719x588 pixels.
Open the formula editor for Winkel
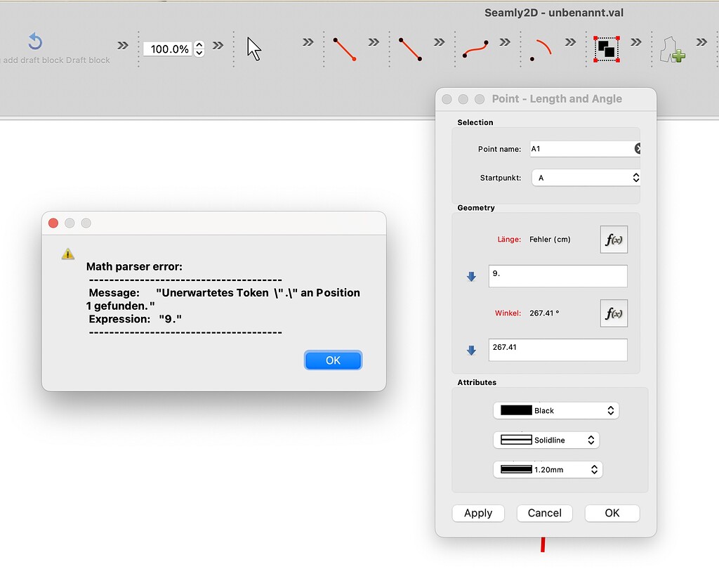click(x=614, y=313)
